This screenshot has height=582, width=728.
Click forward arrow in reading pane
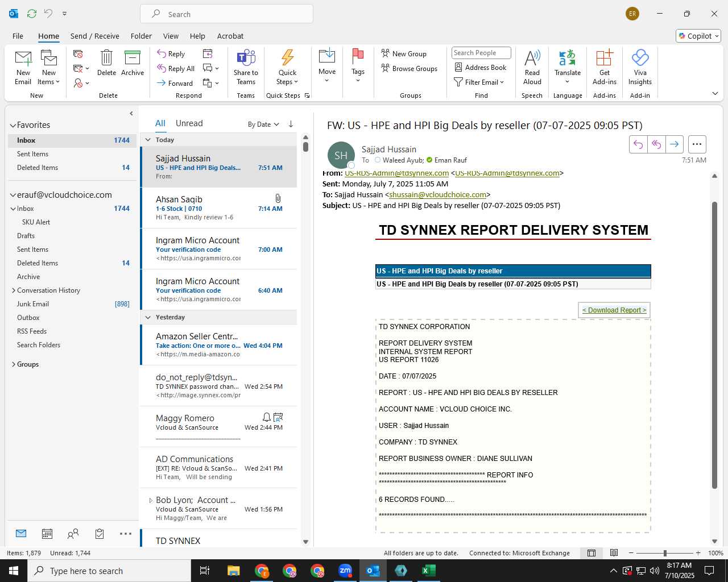click(x=674, y=144)
